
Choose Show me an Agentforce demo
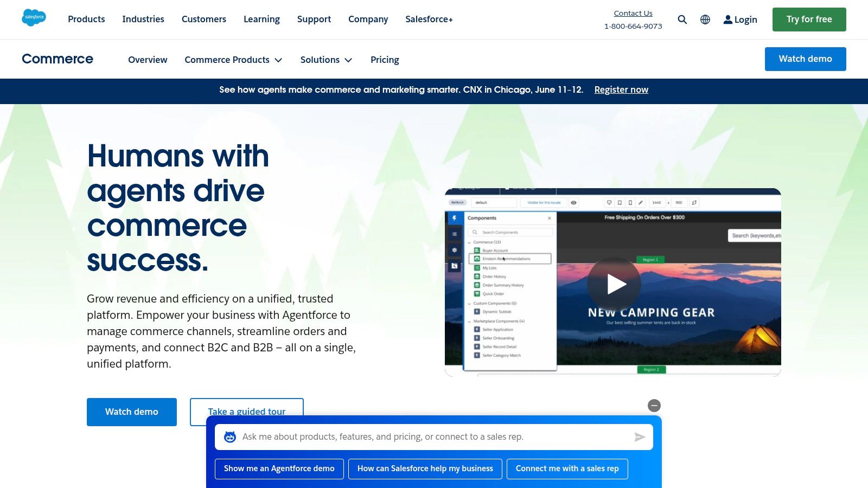coord(279,469)
